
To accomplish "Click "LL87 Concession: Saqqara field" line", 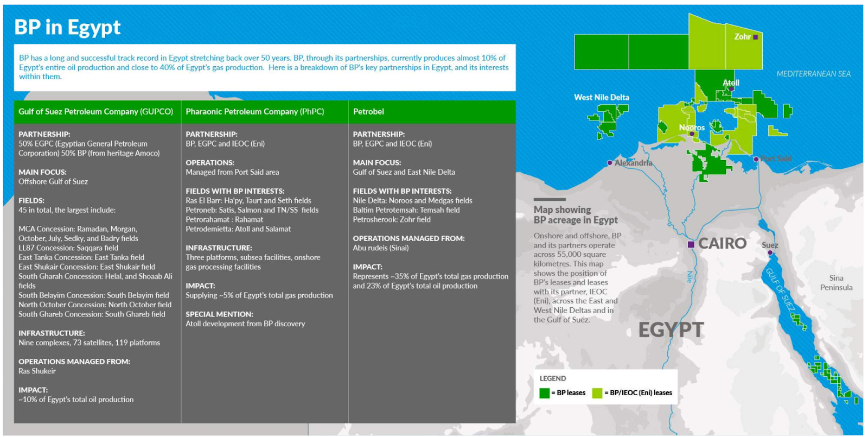I will (68, 248).
